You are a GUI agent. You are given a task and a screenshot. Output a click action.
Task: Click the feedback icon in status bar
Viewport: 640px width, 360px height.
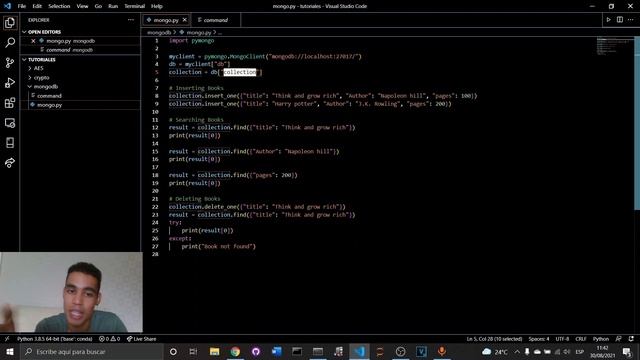pyautogui.click(x=619, y=339)
